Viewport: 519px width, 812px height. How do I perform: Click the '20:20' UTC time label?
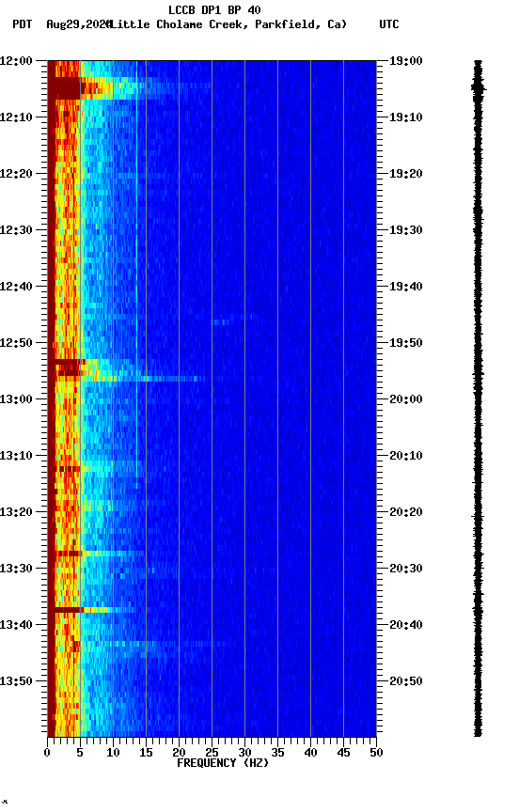click(406, 513)
